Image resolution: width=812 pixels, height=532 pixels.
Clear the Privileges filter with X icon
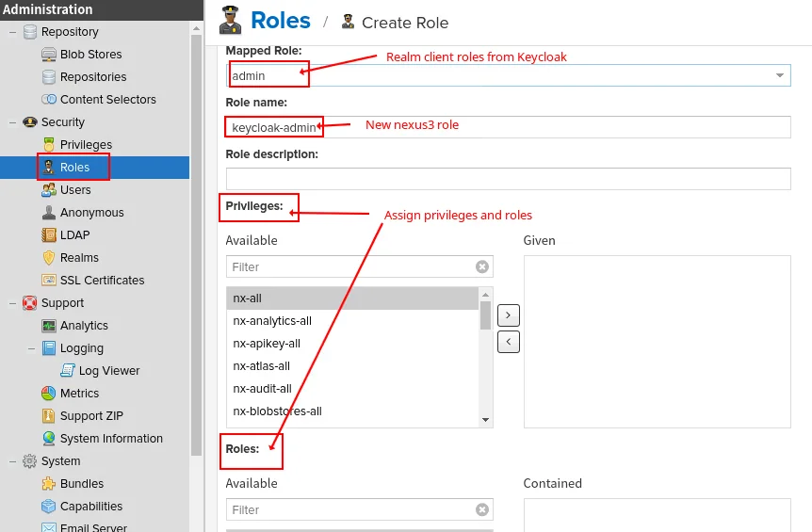click(482, 267)
